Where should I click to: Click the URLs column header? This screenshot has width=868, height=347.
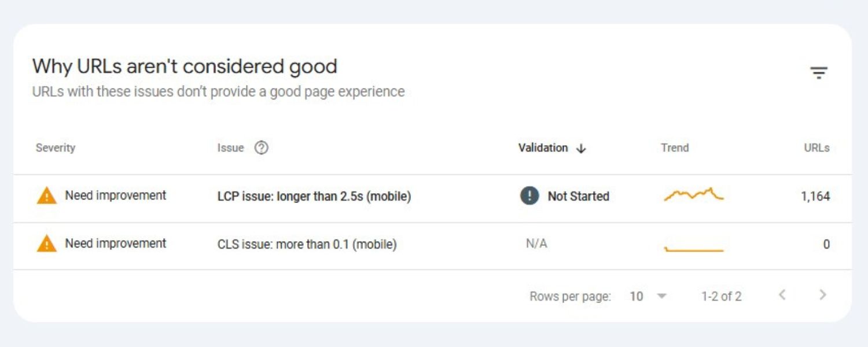[816, 148]
